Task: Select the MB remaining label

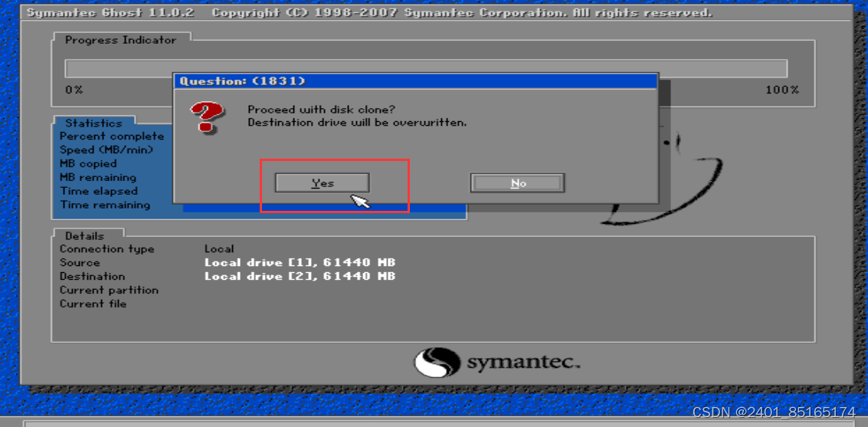Action: pyautogui.click(x=98, y=178)
